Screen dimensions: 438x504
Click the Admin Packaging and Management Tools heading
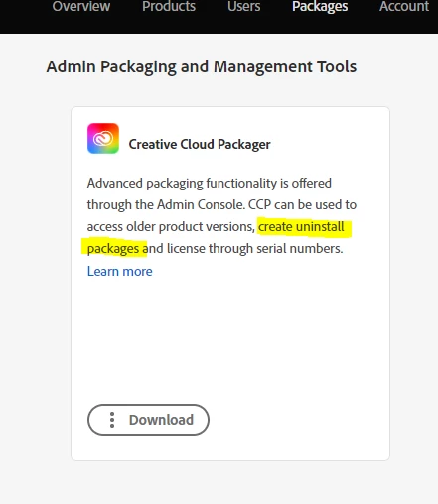pos(202,67)
